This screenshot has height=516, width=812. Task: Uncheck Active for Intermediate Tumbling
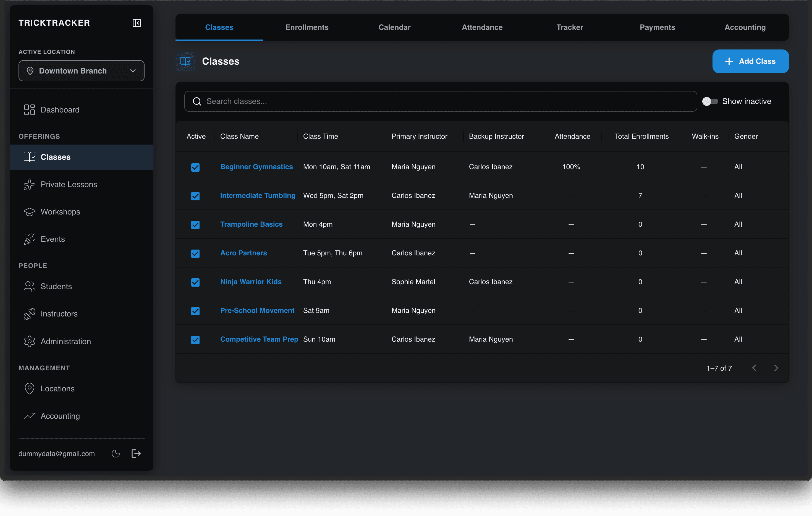point(195,196)
